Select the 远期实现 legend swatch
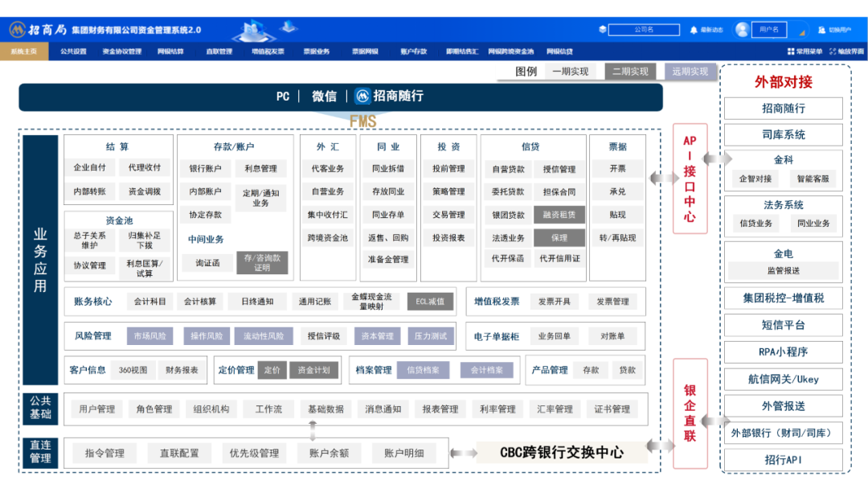The image size is (868, 489). 690,72
